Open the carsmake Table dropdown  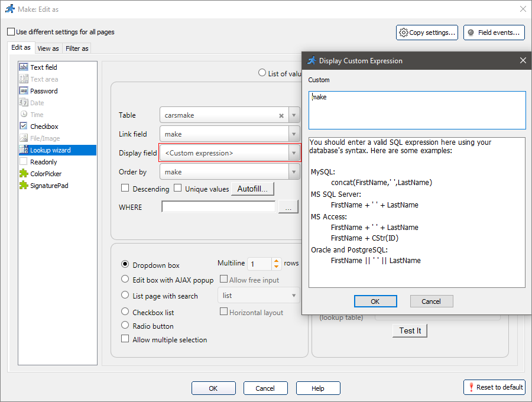(x=293, y=115)
